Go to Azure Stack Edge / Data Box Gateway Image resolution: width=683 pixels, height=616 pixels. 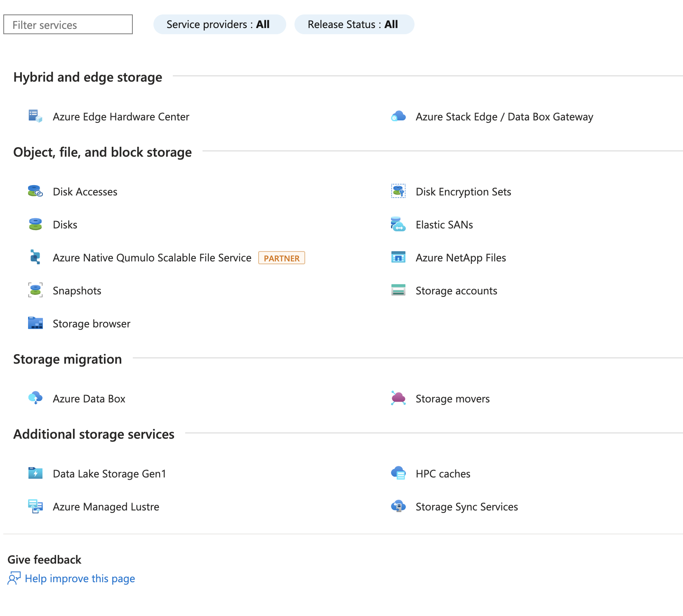click(x=504, y=117)
